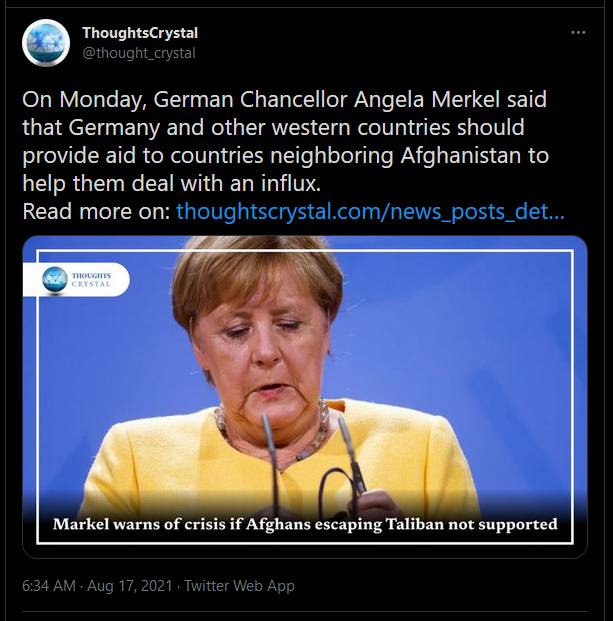Enlarge the Merkel photo attachment
This screenshot has width=613, height=621.
point(305,397)
